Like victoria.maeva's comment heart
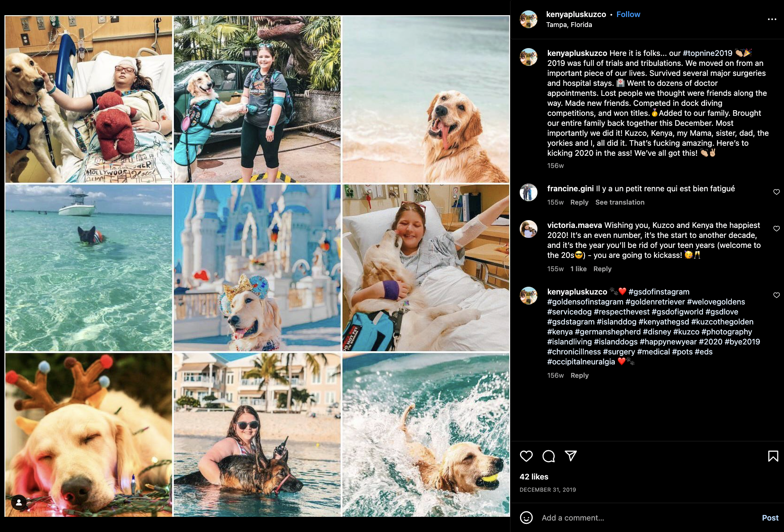Screen dimensions: 784x532 point(776,228)
